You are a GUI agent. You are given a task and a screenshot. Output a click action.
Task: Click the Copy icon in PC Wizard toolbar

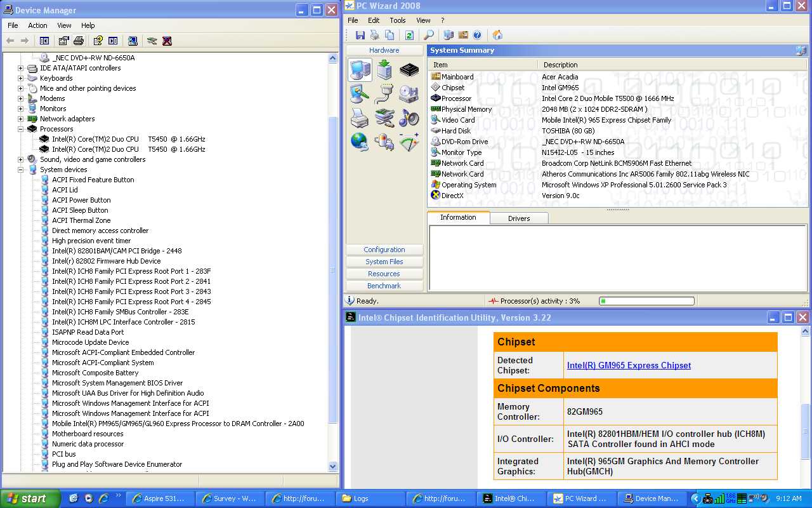pos(390,35)
